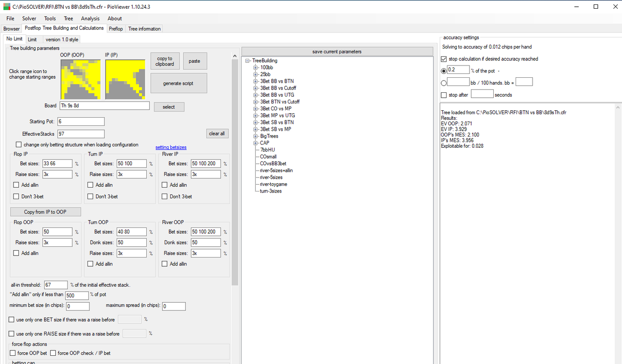Switch to the Tree information tab
The height and width of the screenshot is (364, 622).
point(144,29)
